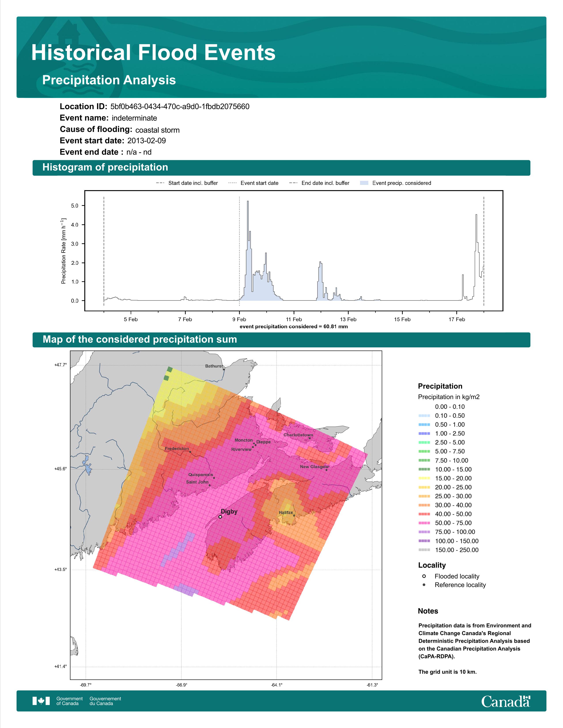563x728 pixels.
Task: Click the New Glasgow locality dot
Action: [x=327, y=470]
